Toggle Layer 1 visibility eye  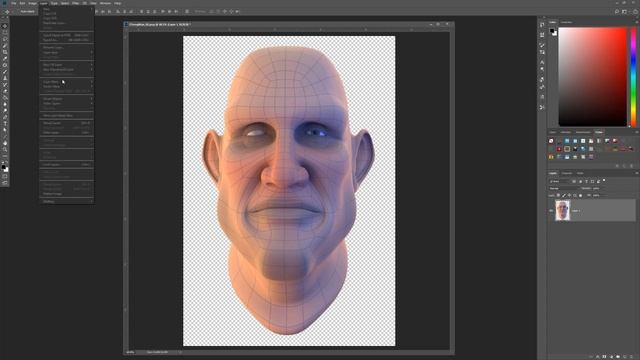(x=551, y=211)
